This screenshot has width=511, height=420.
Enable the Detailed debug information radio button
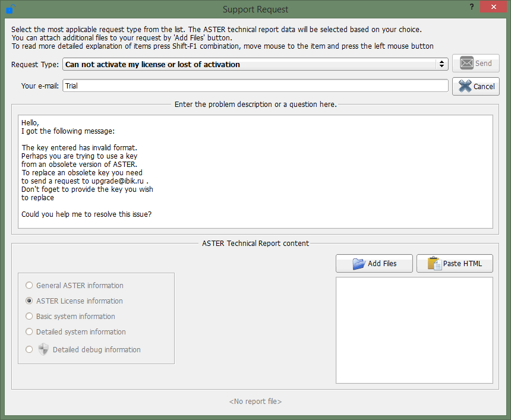[x=29, y=350]
